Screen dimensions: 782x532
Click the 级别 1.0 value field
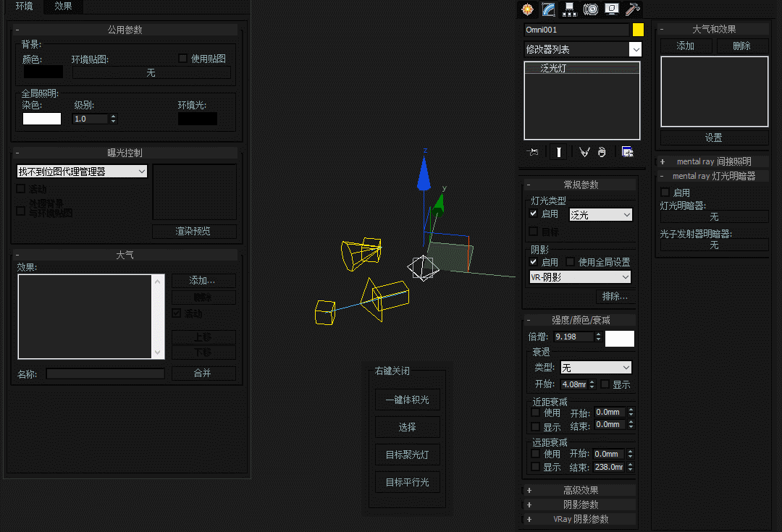(x=91, y=119)
